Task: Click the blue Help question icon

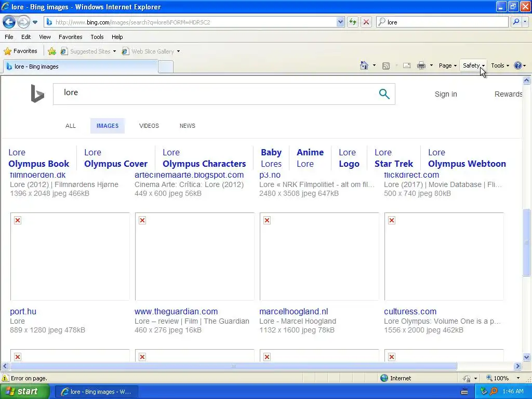Action: tap(518, 65)
